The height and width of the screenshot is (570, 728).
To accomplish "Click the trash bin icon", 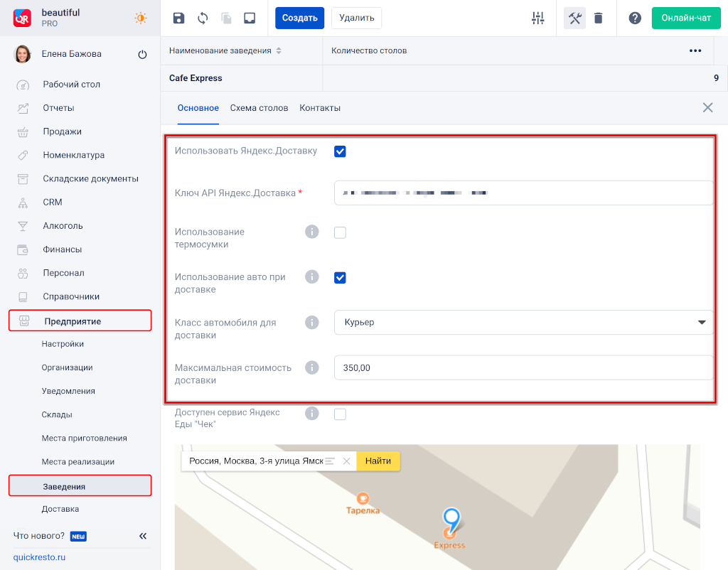I will click(x=599, y=18).
